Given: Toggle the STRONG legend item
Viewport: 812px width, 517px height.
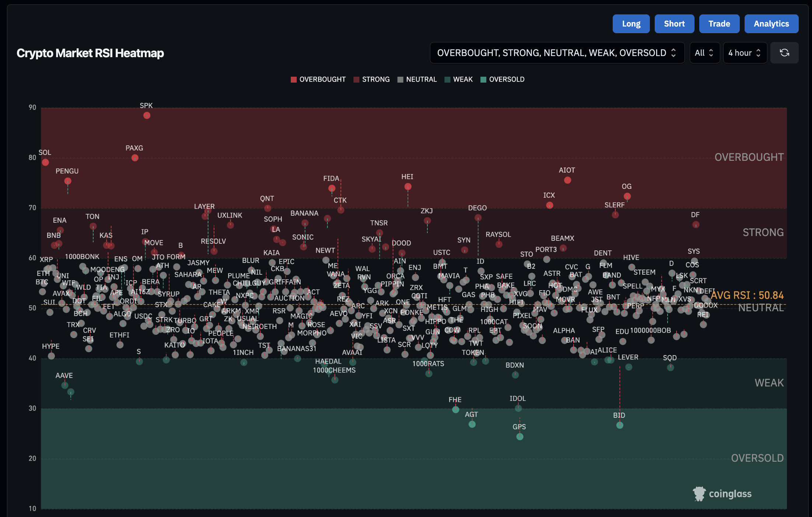Looking at the screenshot, I should coord(371,79).
